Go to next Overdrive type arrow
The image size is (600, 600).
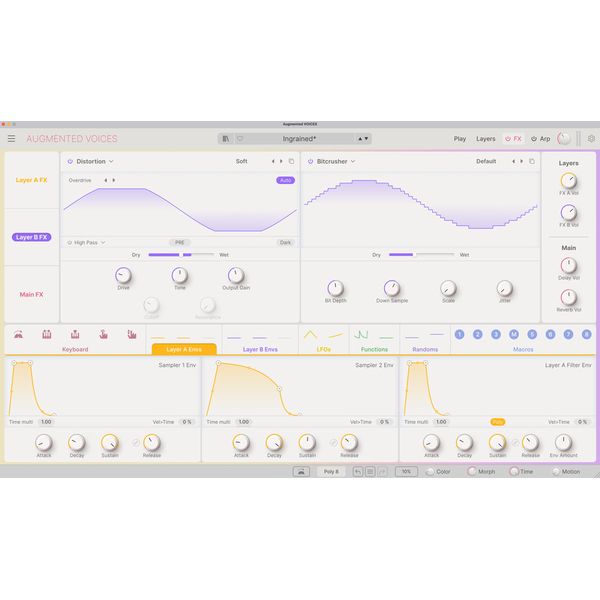pyautogui.click(x=114, y=180)
